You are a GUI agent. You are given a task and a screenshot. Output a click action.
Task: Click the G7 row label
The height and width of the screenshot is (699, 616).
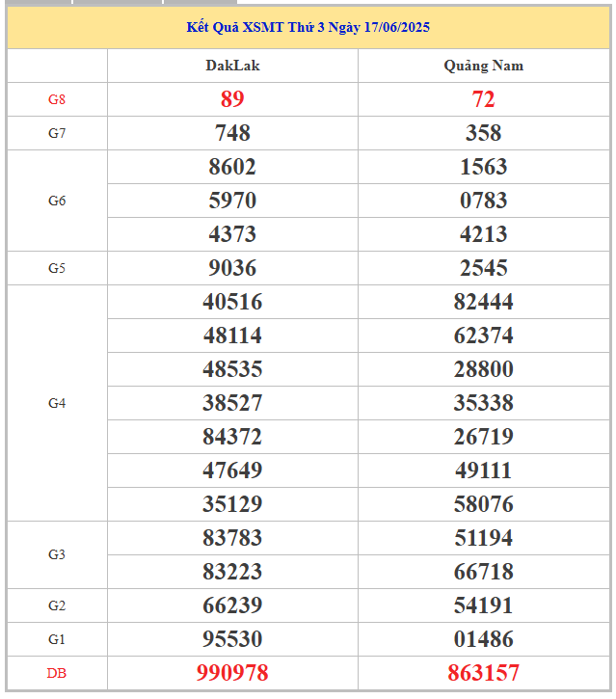pos(57,133)
